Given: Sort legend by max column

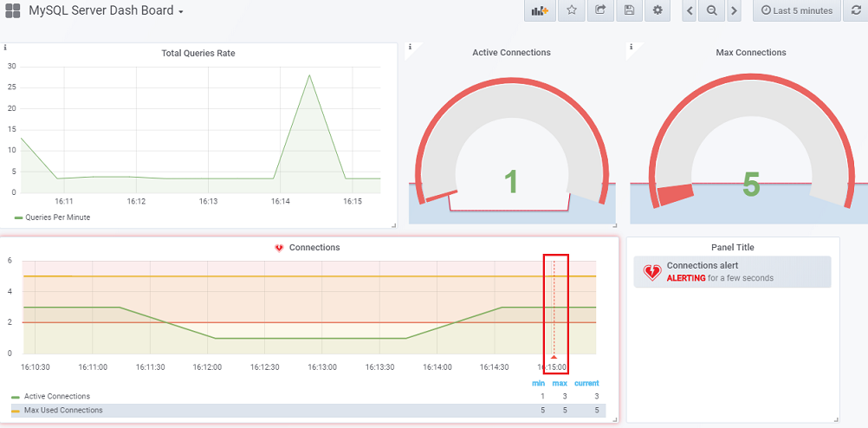Looking at the screenshot, I should (560, 383).
